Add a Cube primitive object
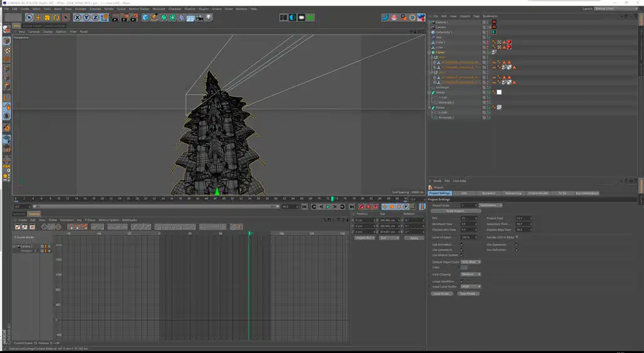644x353 pixels. point(145,18)
